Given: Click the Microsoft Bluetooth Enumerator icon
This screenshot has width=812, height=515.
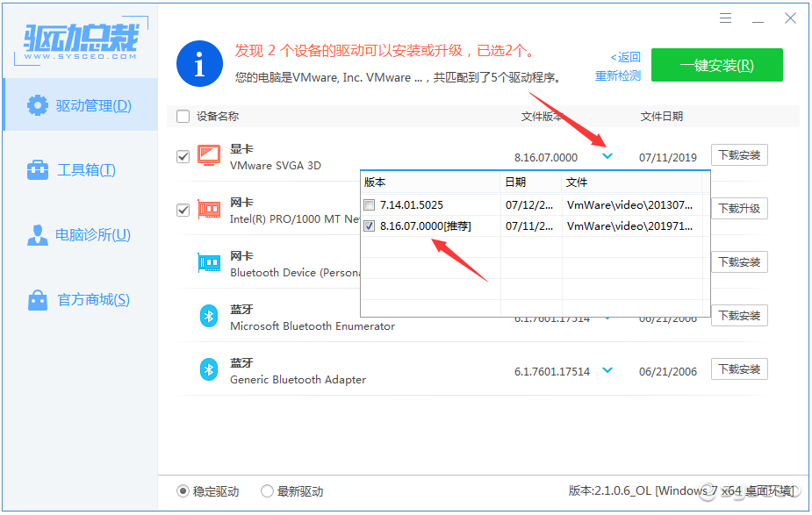Looking at the screenshot, I should (x=209, y=315).
